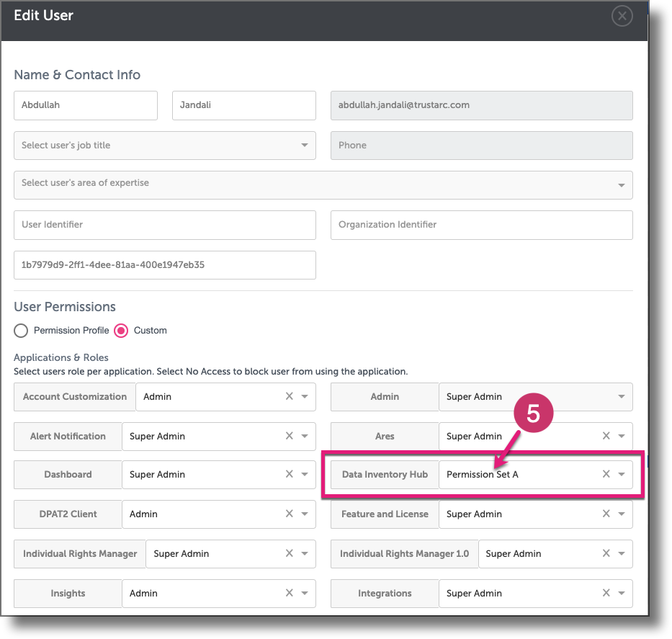The height and width of the screenshot is (639, 672).
Task: Click the first name field showing Abdullah
Action: coord(85,105)
